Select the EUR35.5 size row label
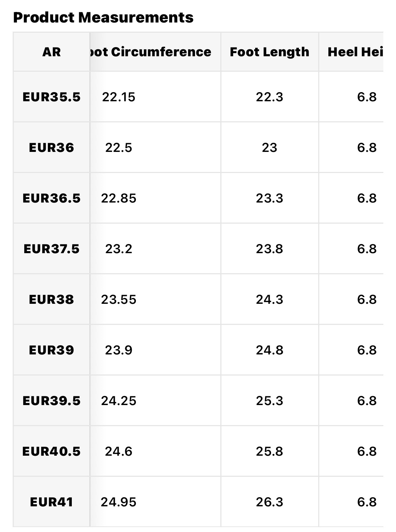Screen dimensions: 396x532 pyautogui.click(x=51, y=97)
